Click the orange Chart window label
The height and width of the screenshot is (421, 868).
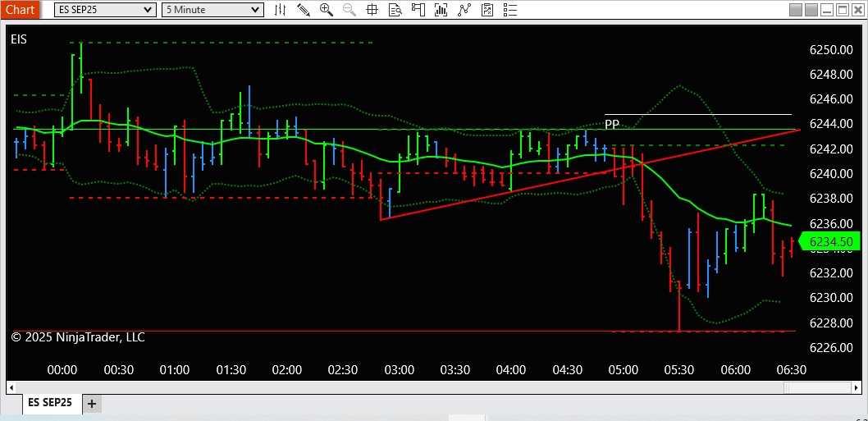pyautogui.click(x=20, y=9)
